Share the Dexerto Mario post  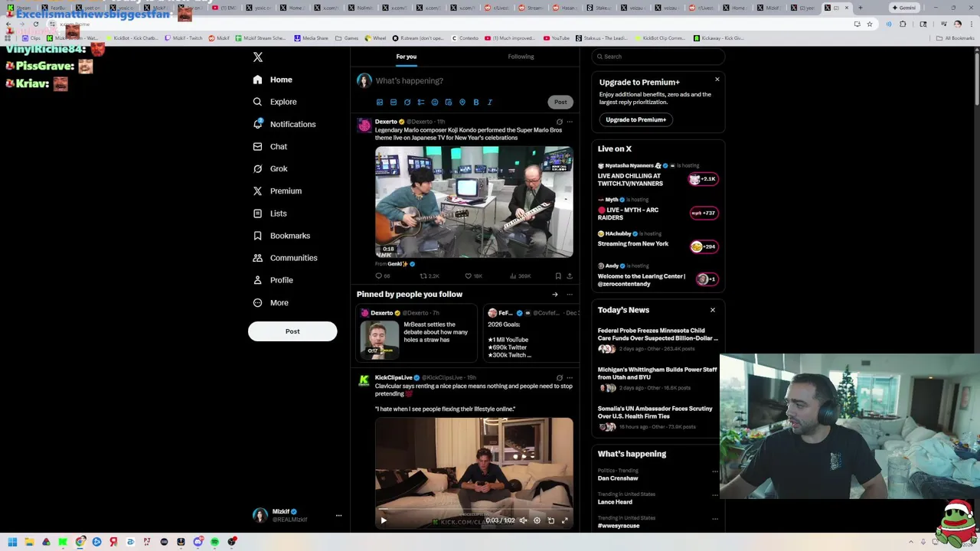click(x=569, y=276)
